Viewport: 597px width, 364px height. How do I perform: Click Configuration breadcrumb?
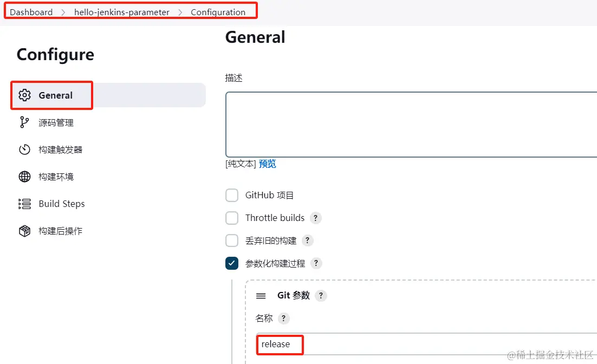tap(218, 12)
